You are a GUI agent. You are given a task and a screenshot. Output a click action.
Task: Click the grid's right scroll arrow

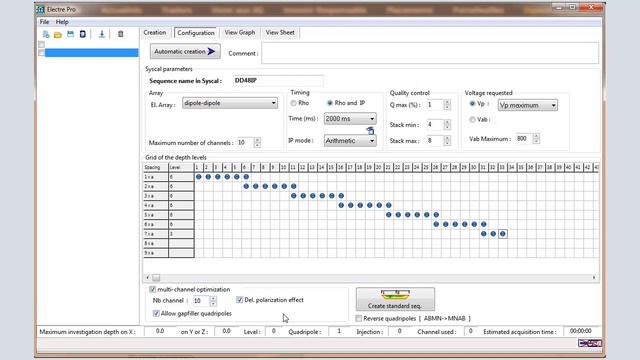(594, 278)
